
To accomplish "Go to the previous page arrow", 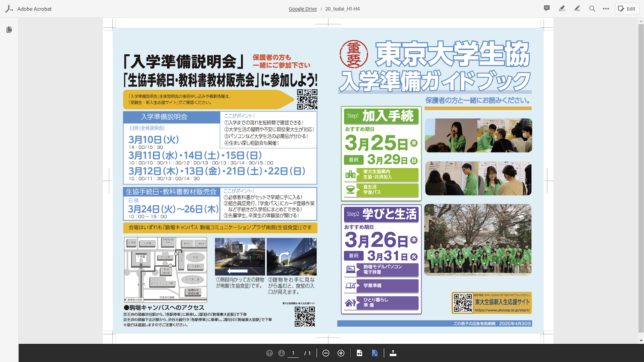I will click(x=269, y=353).
